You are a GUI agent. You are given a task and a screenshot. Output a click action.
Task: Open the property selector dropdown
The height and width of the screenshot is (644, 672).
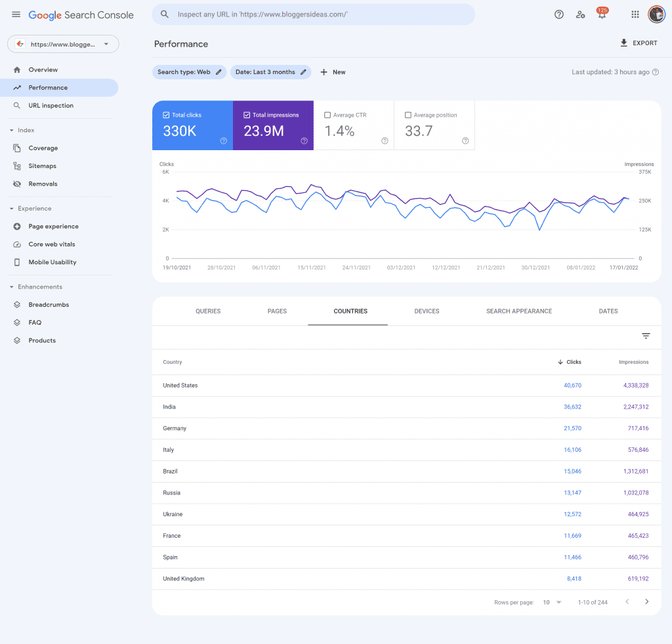(x=63, y=44)
